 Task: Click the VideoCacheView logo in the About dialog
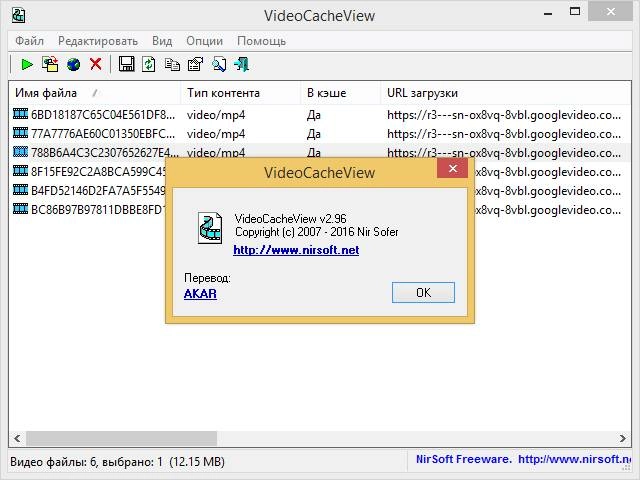(x=210, y=228)
